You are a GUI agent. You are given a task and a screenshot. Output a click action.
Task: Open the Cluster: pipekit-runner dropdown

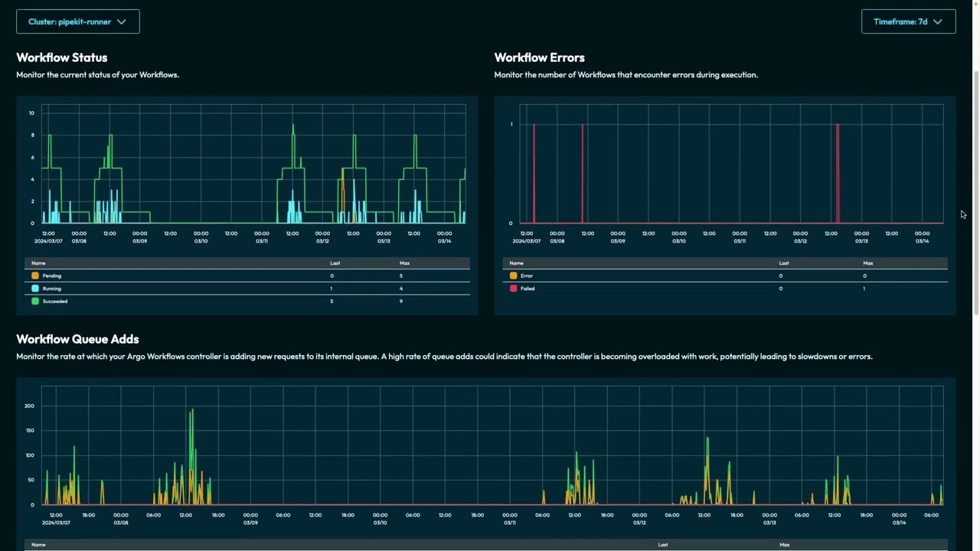(x=78, y=21)
